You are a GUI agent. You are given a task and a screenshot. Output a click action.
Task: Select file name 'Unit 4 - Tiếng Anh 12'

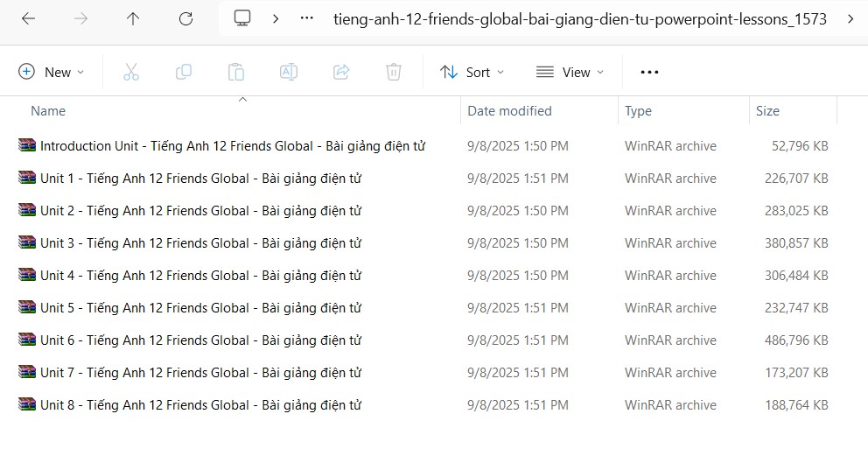(200, 276)
